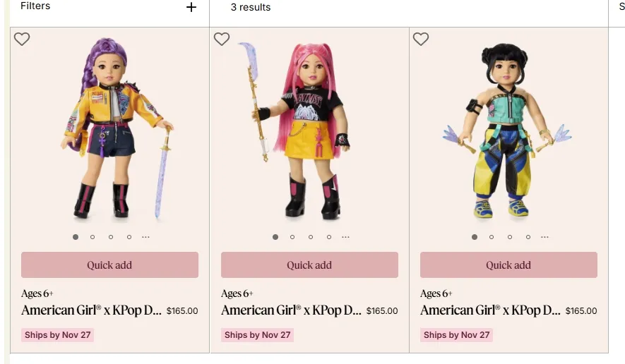
Task: Expand the Filters panel with plus icon
Action: (x=191, y=7)
